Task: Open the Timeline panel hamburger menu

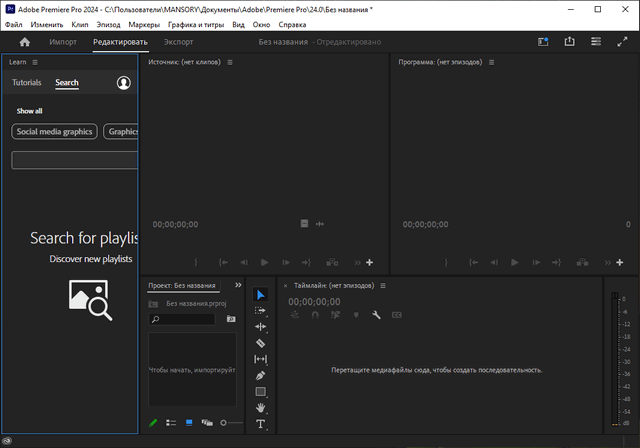Action: coord(383,285)
